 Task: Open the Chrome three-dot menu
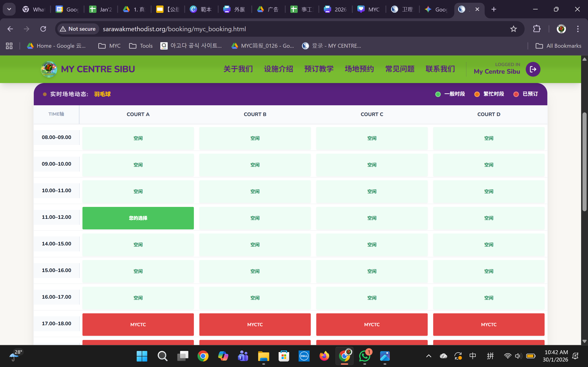578,29
